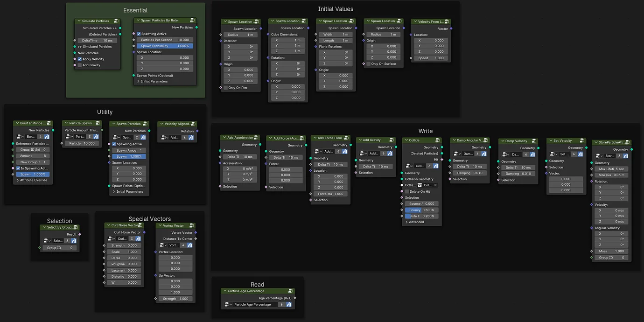644x322 pixels.
Task: Toggle fake user on Collide node group datablock
Action: point(435,166)
